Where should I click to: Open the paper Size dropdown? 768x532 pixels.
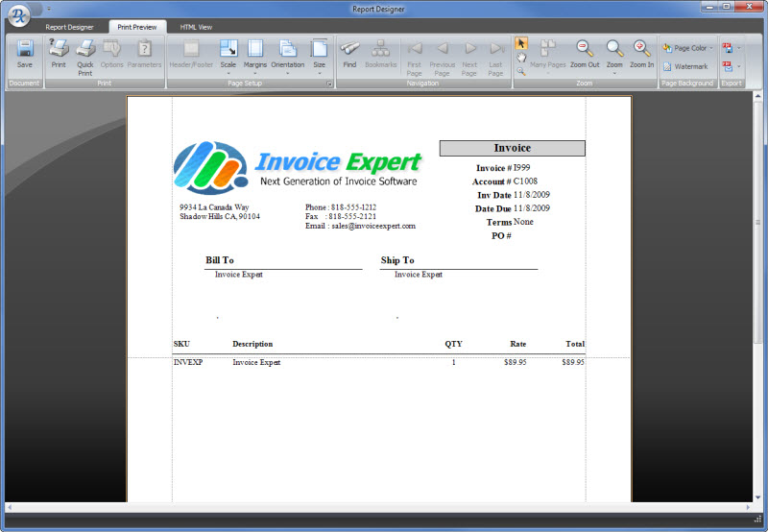(x=320, y=58)
